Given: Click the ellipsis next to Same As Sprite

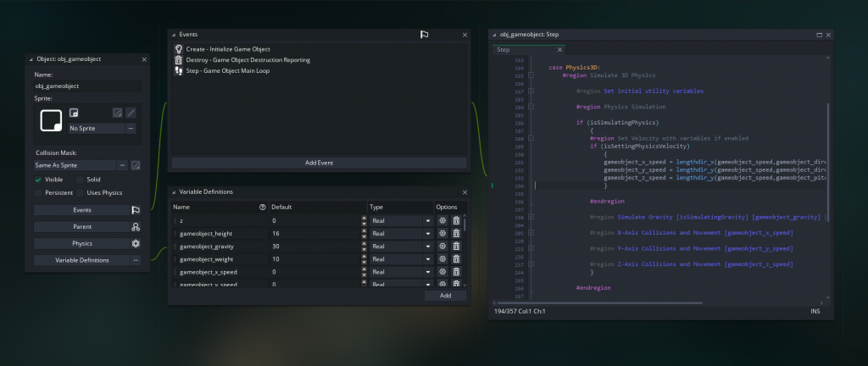Looking at the screenshot, I should 122,165.
